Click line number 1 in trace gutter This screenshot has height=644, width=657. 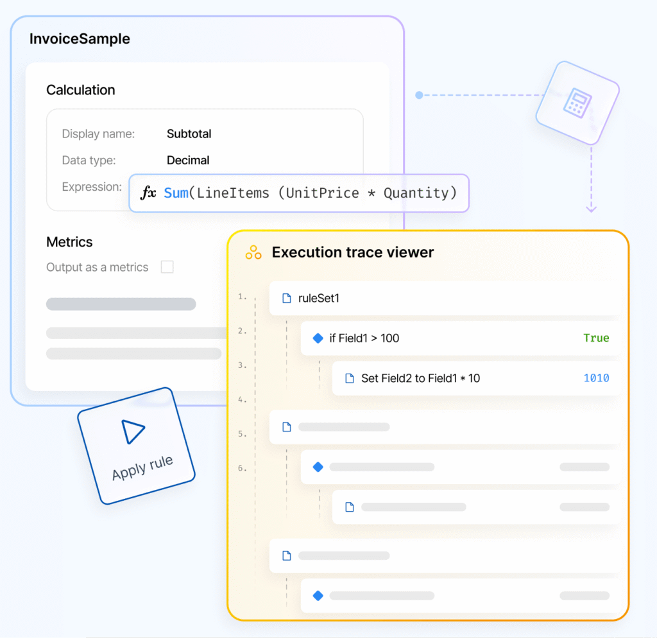pyautogui.click(x=242, y=297)
